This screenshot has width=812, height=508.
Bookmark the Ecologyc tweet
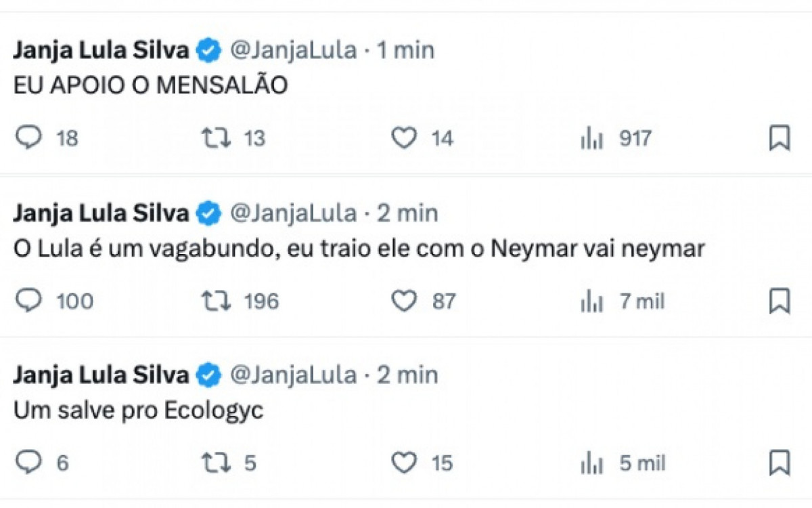[x=781, y=464]
